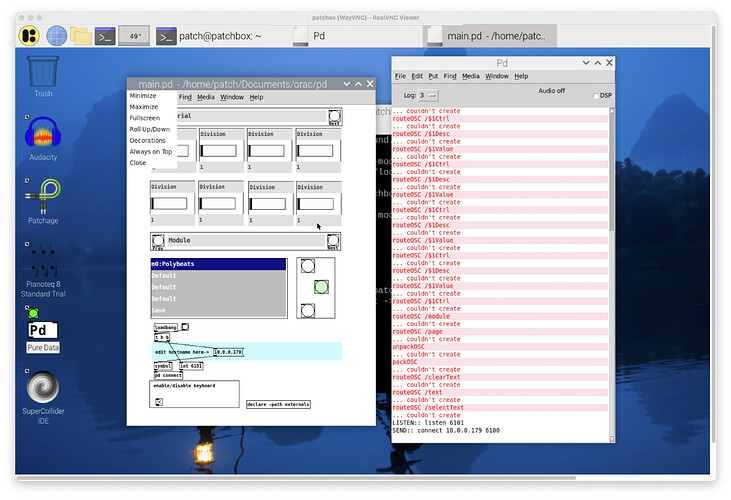Toggle the green-lit bang button
Viewport: 731px width, 500px height.
pyautogui.click(x=321, y=286)
